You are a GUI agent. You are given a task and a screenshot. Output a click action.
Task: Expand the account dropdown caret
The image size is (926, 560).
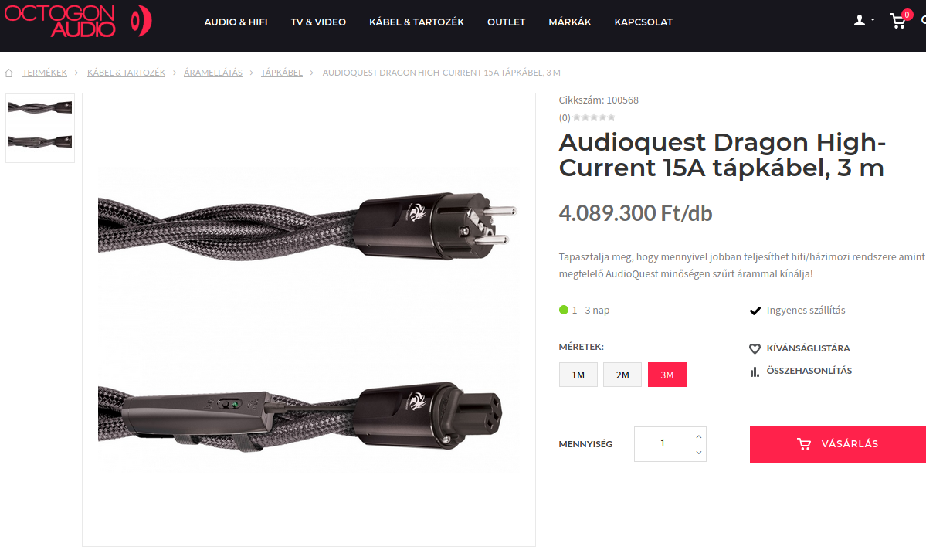click(873, 21)
